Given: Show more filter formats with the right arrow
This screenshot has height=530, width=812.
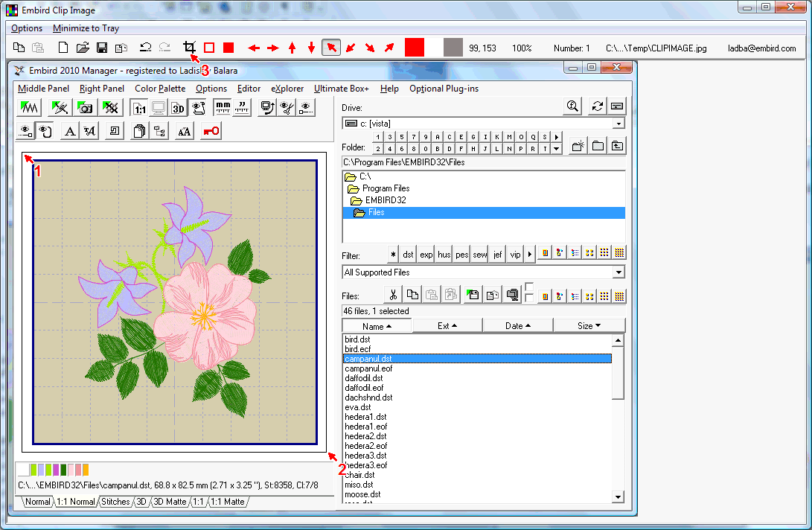Looking at the screenshot, I should click(x=529, y=255).
